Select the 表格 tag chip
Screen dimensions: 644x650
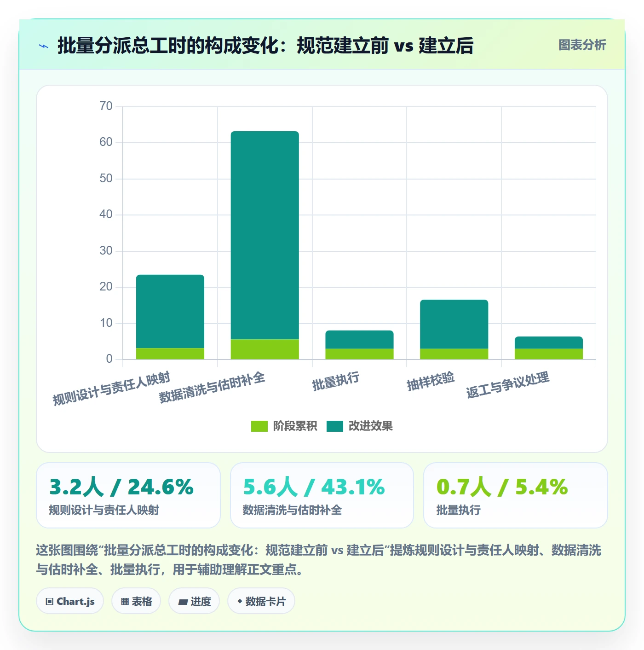[x=136, y=601]
